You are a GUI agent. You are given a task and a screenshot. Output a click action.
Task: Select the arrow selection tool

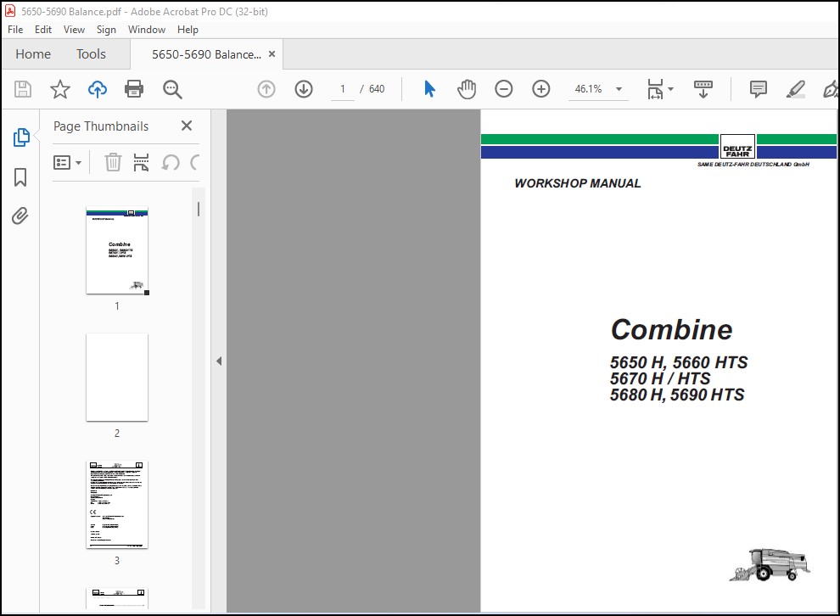pos(429,89)
